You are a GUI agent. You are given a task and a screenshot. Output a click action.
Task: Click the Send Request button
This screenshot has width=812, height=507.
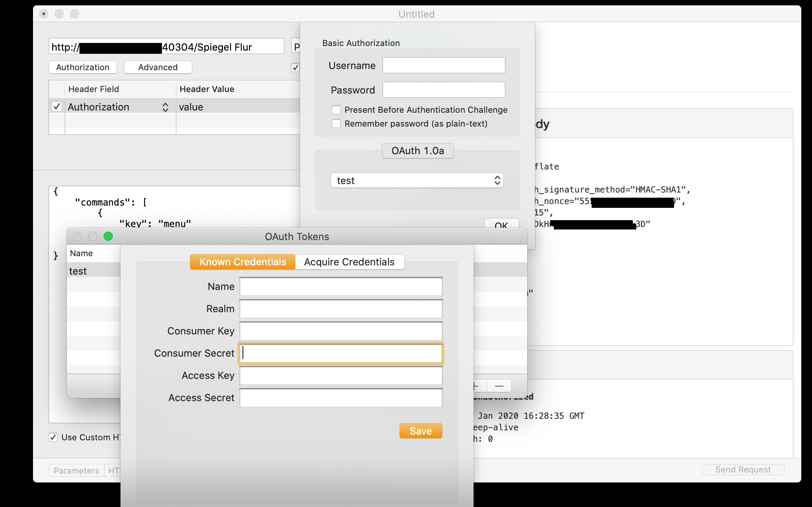[743, 469]
